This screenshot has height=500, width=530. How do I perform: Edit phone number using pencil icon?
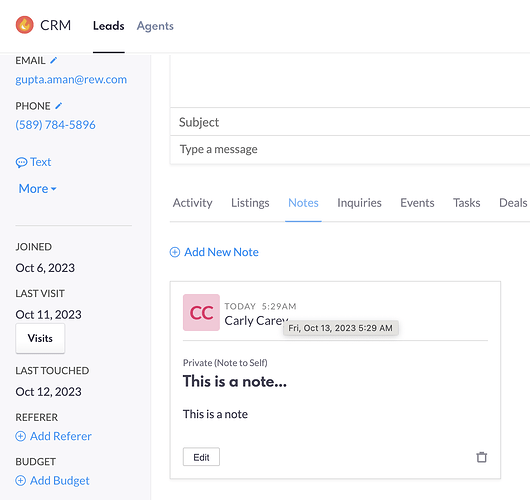coord(58,106)
